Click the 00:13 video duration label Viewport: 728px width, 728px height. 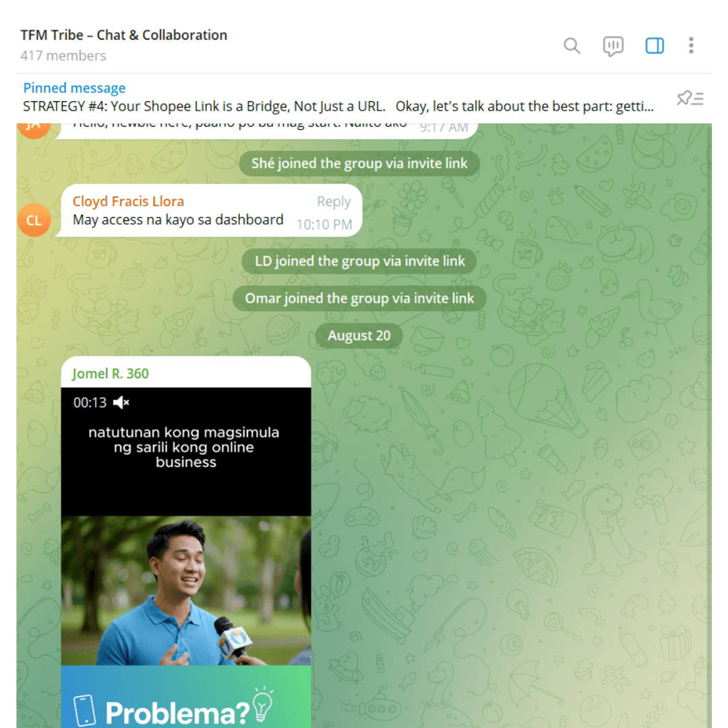click(90, 402)
